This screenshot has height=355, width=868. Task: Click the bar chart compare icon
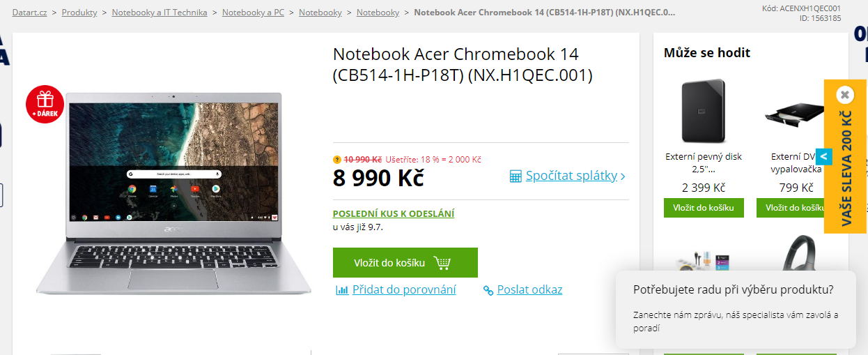(x=342, y=290)
